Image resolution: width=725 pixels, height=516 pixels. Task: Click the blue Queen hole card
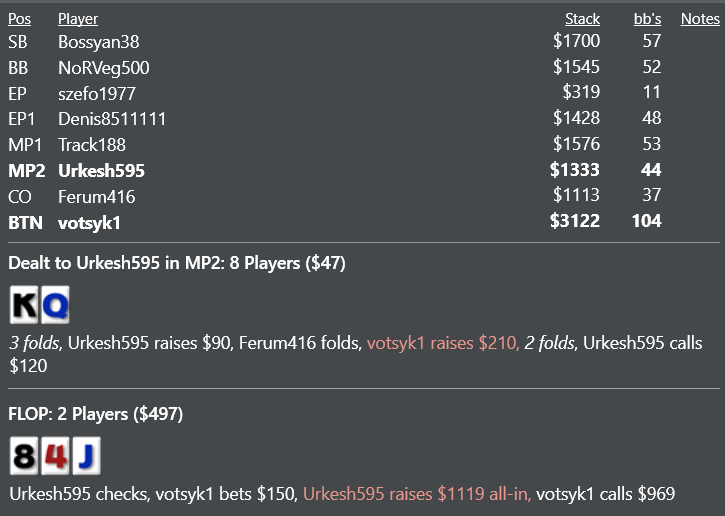55,305
